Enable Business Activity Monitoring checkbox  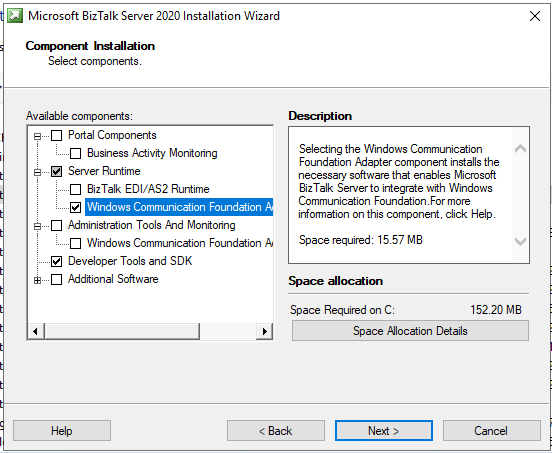coord(75,153)
